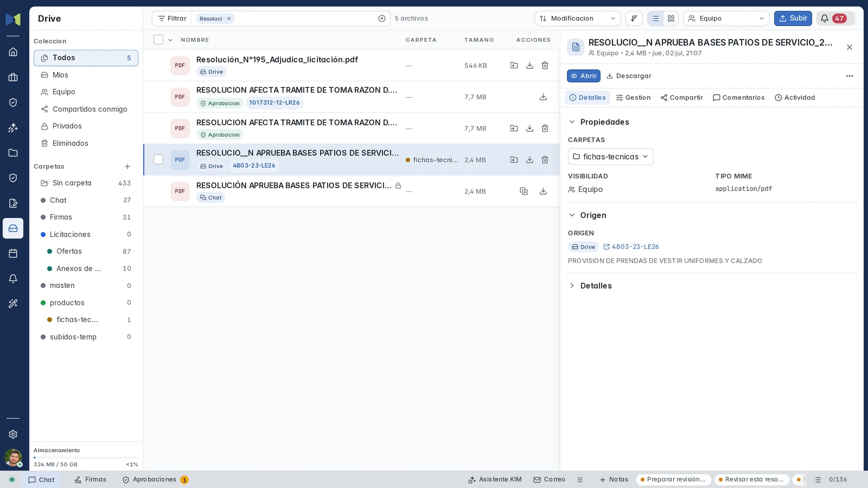Open the fichas-tecnicas folder dropdown
Viewport: 868px width, 488px height.
point(610,157)
